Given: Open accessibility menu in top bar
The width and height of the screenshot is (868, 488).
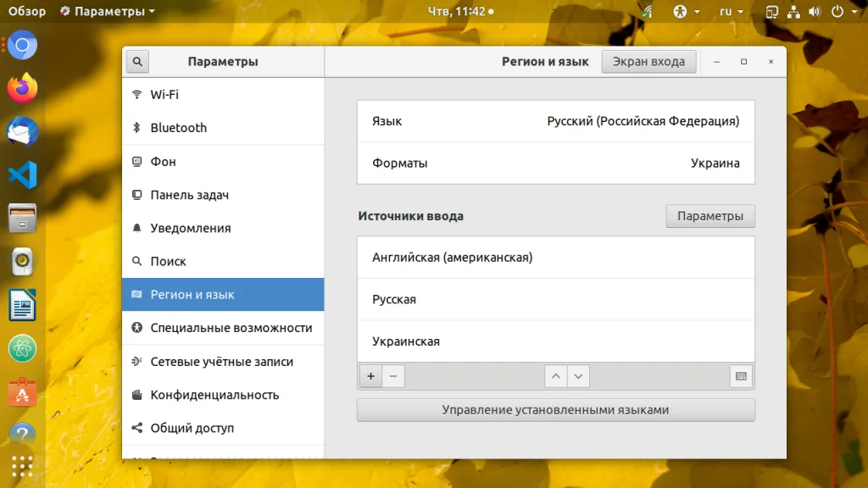Looking at the screenshot, I should (x=687, y=11).
